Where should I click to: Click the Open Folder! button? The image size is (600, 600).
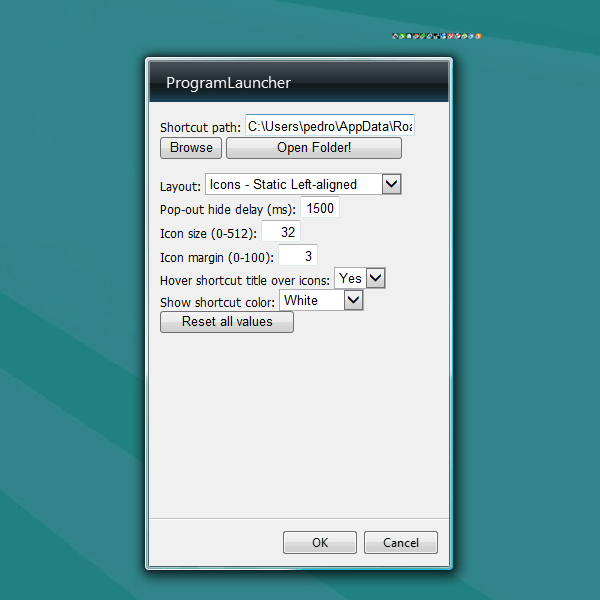coord(314,148)
